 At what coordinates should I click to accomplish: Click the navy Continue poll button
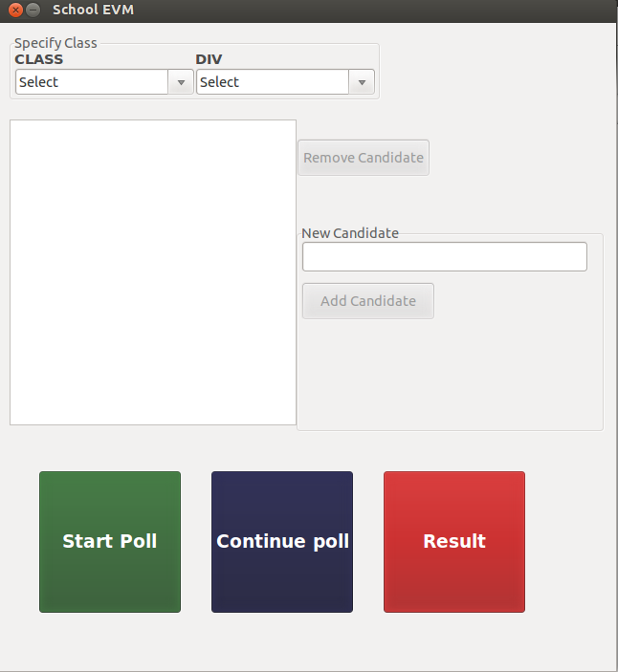pos(282,541)
